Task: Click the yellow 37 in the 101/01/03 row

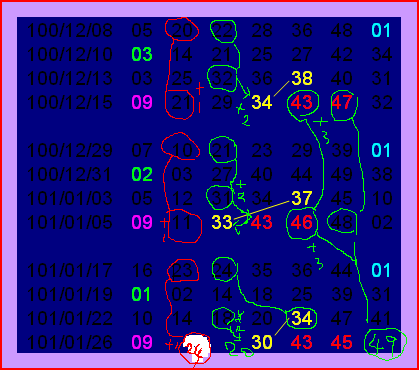Action: point(302,198)
